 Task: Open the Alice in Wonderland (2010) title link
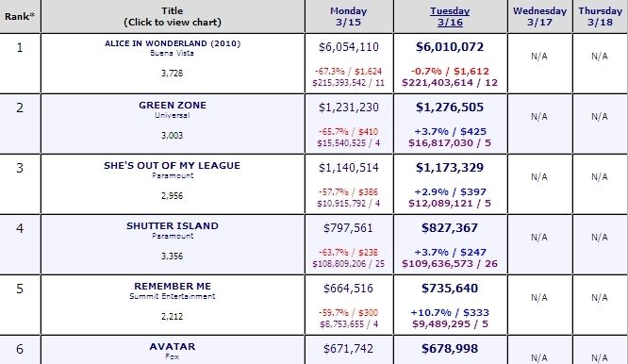[x=173, y=43]
